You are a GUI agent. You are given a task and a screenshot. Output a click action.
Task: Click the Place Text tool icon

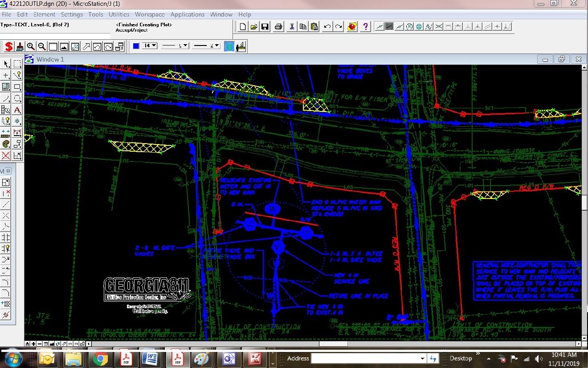17,110
